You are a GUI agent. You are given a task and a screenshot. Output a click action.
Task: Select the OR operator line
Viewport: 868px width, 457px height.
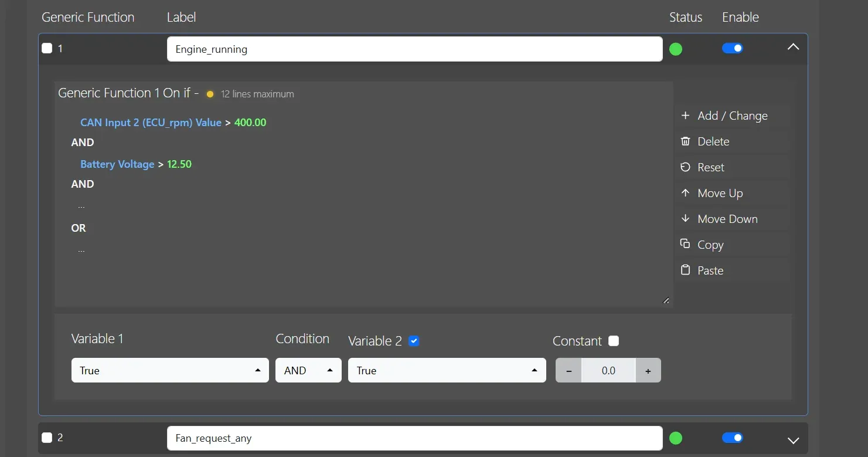[79, 228]
